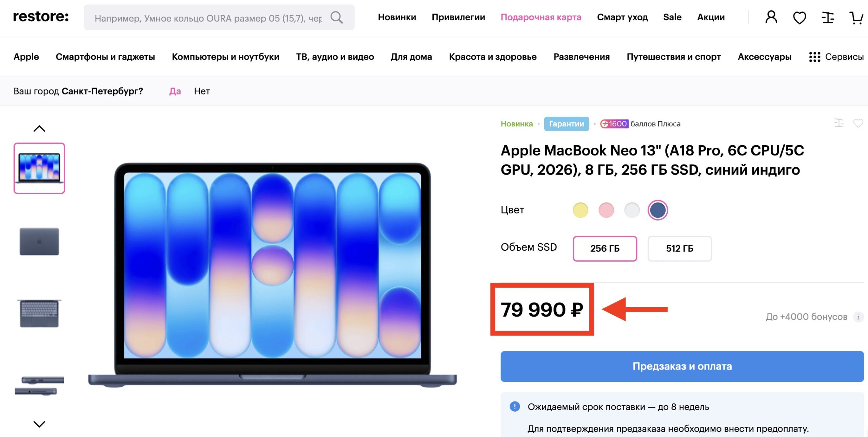The image size is (868, 437).
Task: Add product to comparison via sliders icon
Action: click(x=839, y=123)
